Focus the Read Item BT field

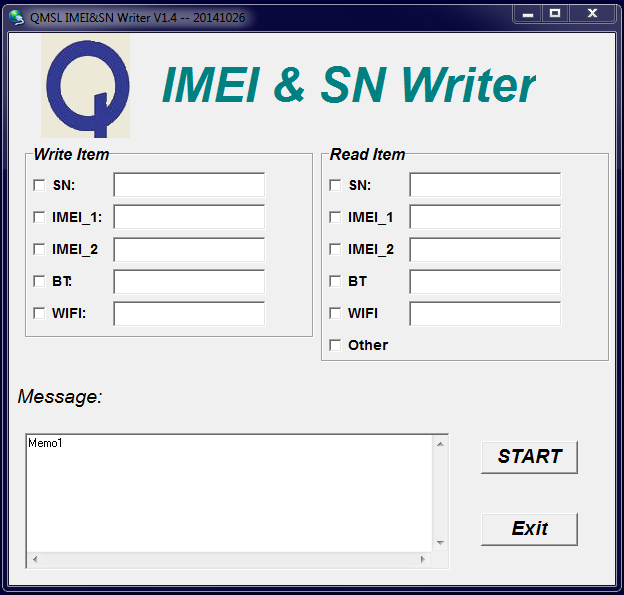(485, 282)
